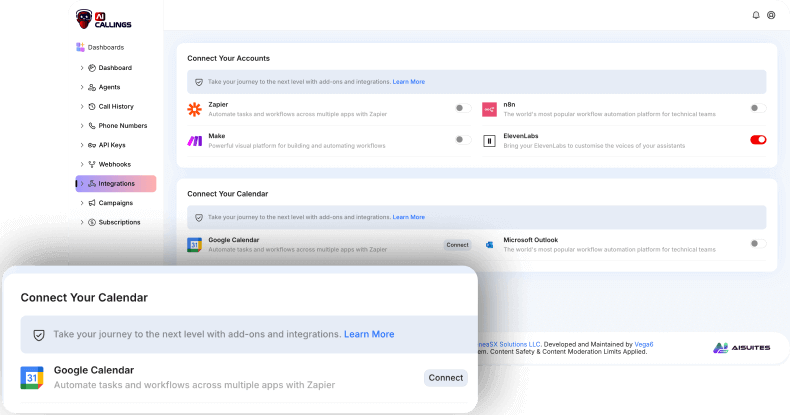Click the large Google Calendar icon in the popup
The width and height of the screenshot is (790, 415).
click(x=32, y=378)
